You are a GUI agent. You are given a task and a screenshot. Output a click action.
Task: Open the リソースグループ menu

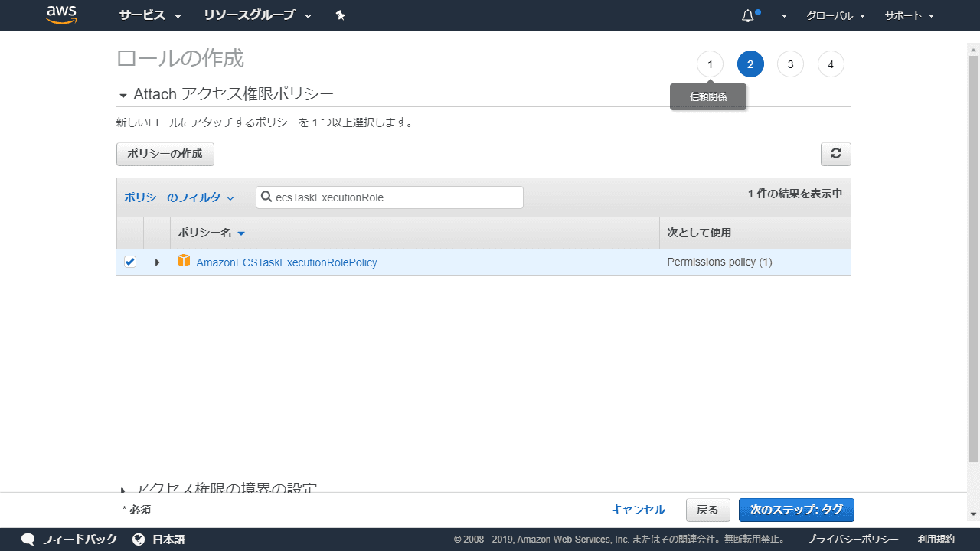[258, 15]
